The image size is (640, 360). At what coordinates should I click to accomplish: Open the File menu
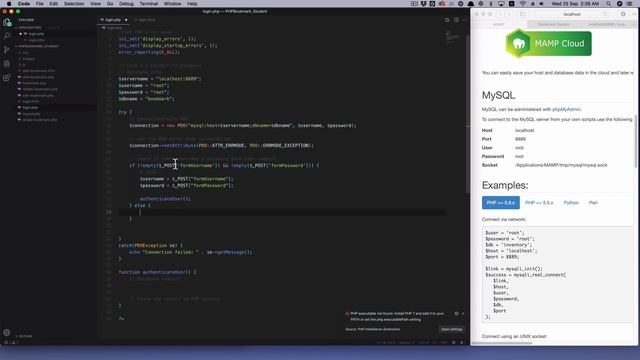40,4
